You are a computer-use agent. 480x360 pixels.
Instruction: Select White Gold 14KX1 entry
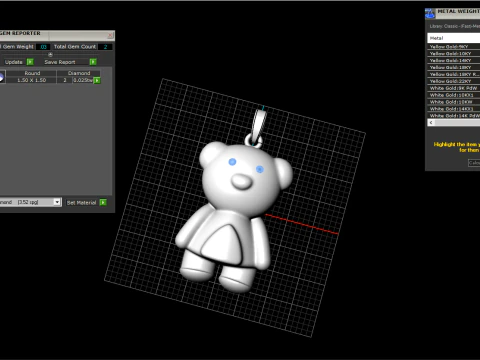click(454, 109)
